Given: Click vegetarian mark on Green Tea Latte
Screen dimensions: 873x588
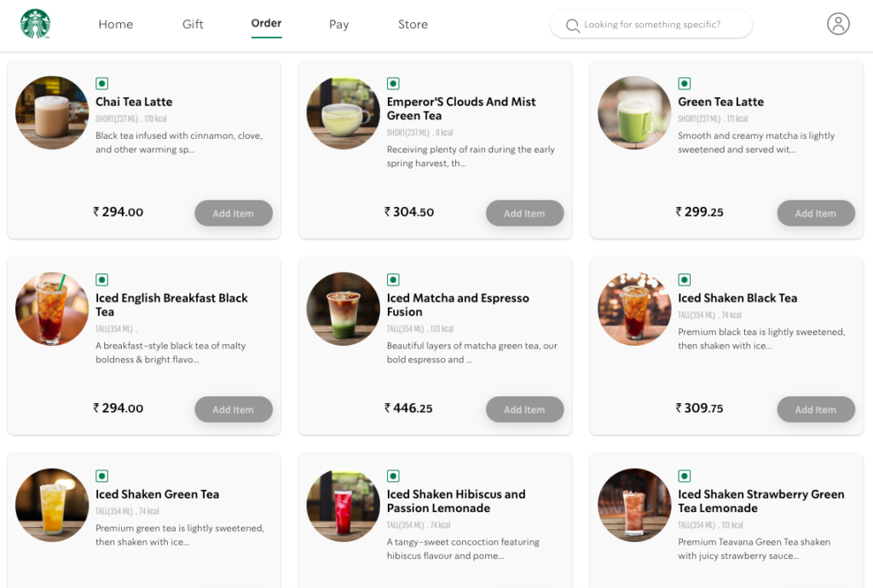Looking at the screenshot, I should tap(684, 84).
